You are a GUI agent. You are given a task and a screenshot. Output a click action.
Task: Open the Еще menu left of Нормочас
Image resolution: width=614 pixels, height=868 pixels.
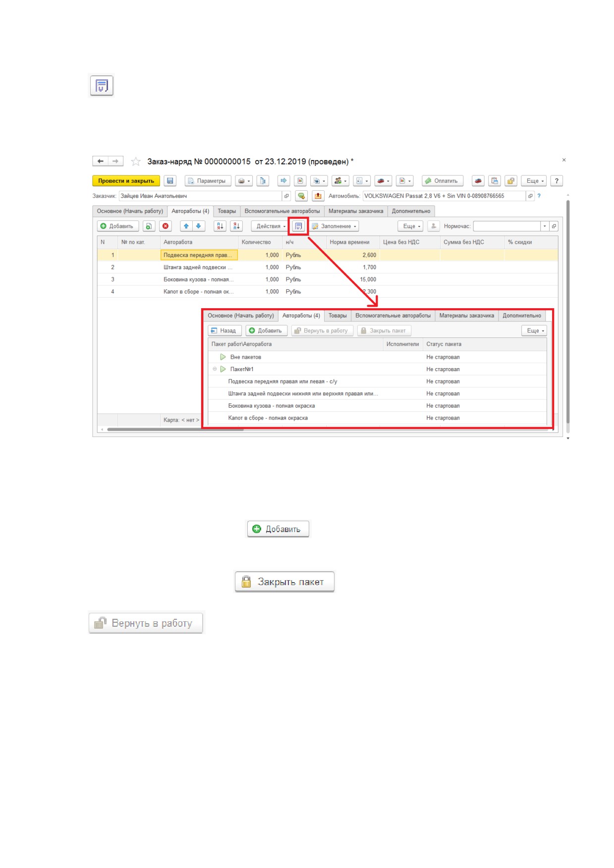point(410,226)
